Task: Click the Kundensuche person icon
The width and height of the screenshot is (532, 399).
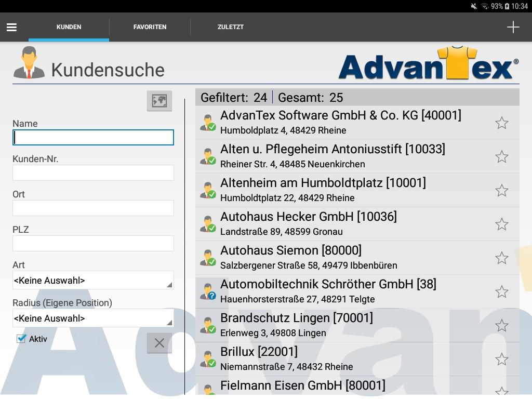Action: 29,63
